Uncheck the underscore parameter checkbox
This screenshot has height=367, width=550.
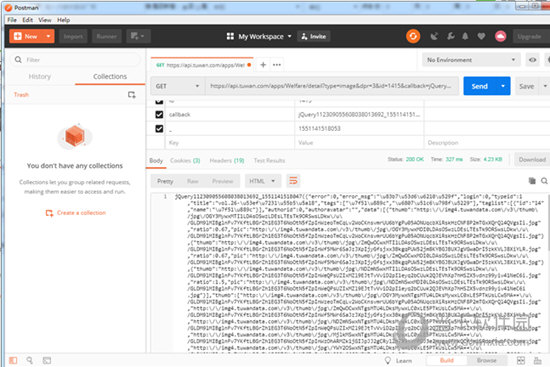(159, 129)
